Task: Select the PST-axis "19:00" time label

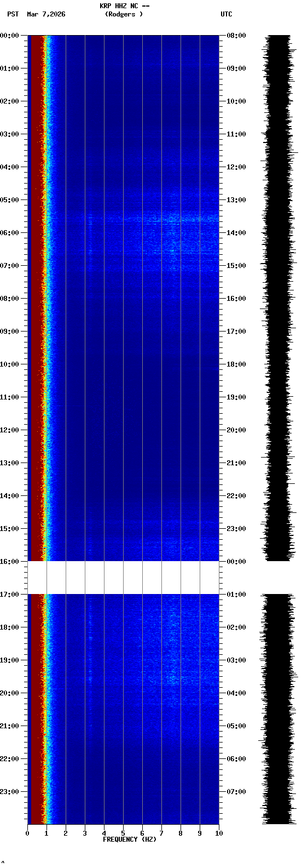Action: [9, 660]
